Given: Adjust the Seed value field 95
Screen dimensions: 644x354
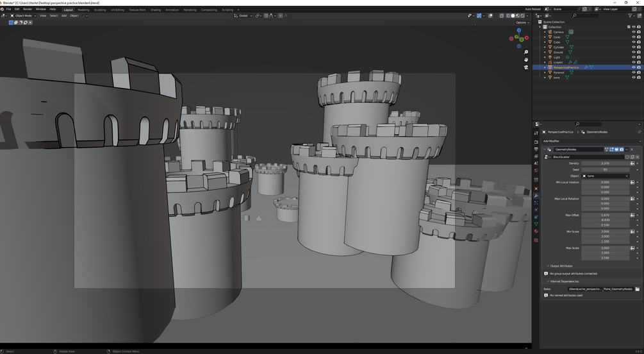Looking at the screenshot, I should pyautogui.click(x=605, y=169).
